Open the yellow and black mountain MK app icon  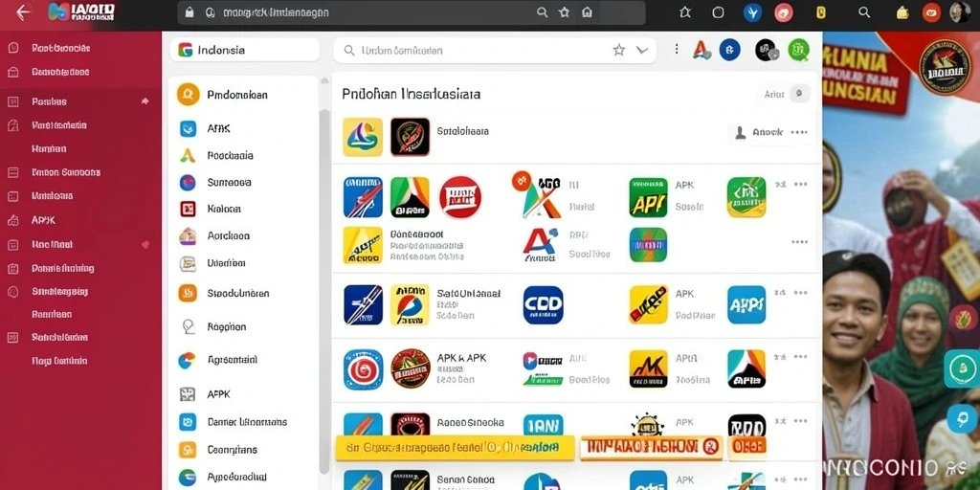(x=648, y=368)
